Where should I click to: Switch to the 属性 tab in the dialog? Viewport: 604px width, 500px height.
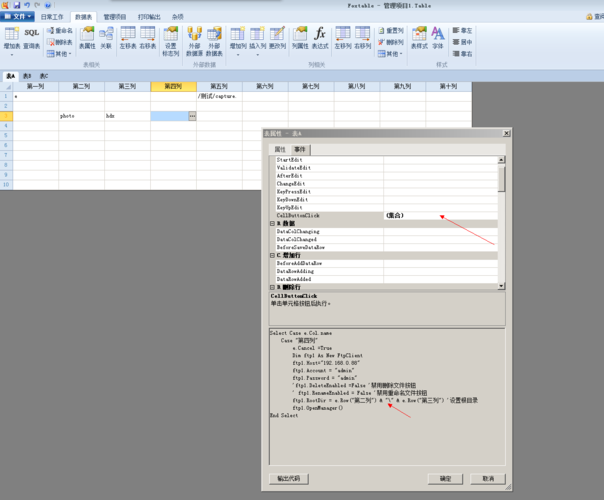[280, 149]
